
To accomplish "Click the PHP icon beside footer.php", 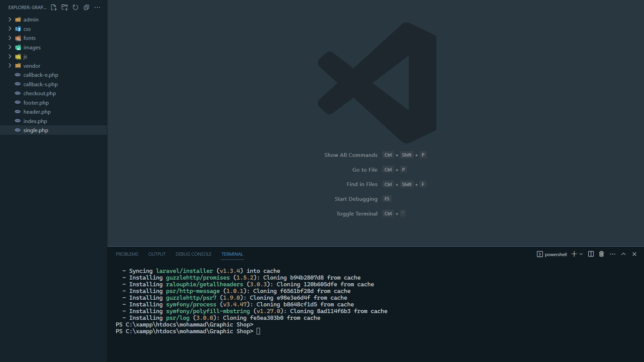I will (18, 103).
